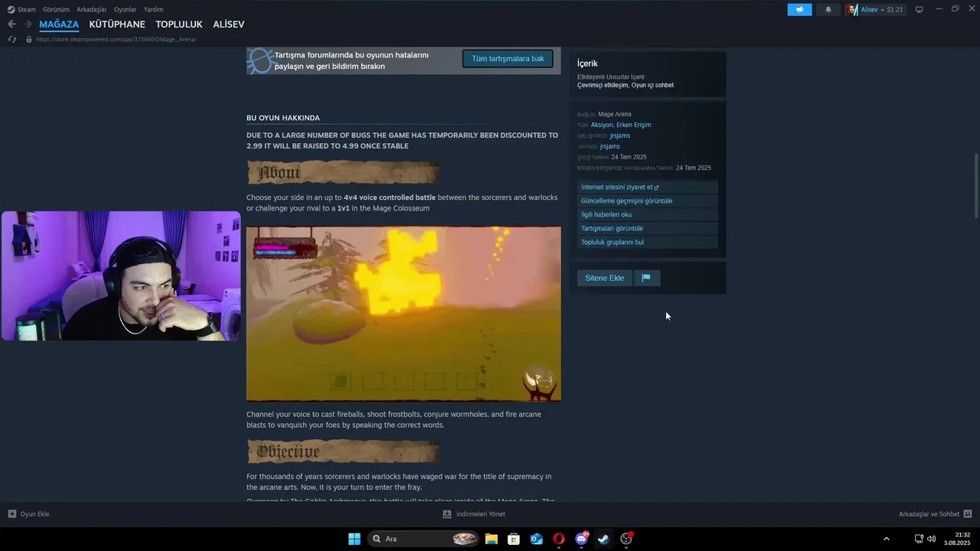Launch Microsoft Store from the taskbar

coord(514,539)
